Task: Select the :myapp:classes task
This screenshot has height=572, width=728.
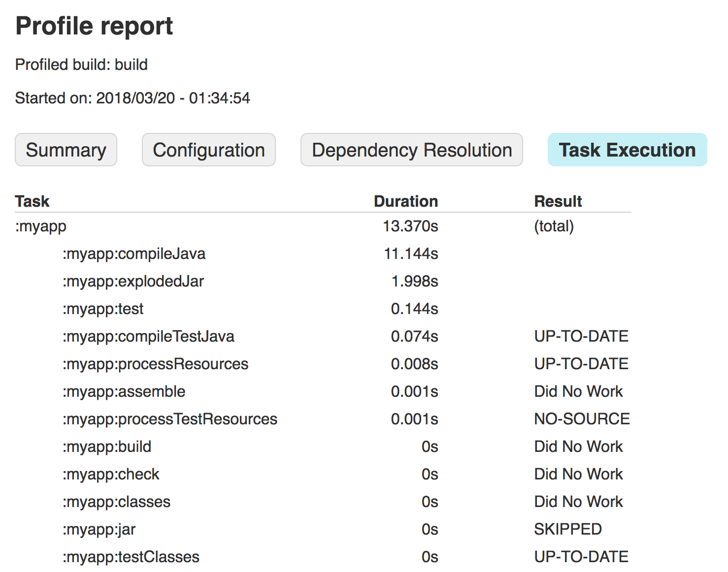Action: point(116,502)
